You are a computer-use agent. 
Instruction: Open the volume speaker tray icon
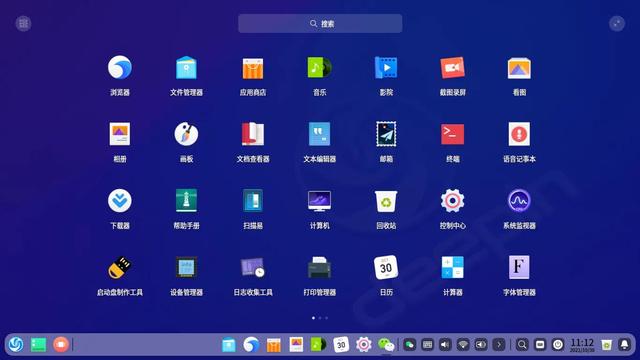[x=445, y=345]
